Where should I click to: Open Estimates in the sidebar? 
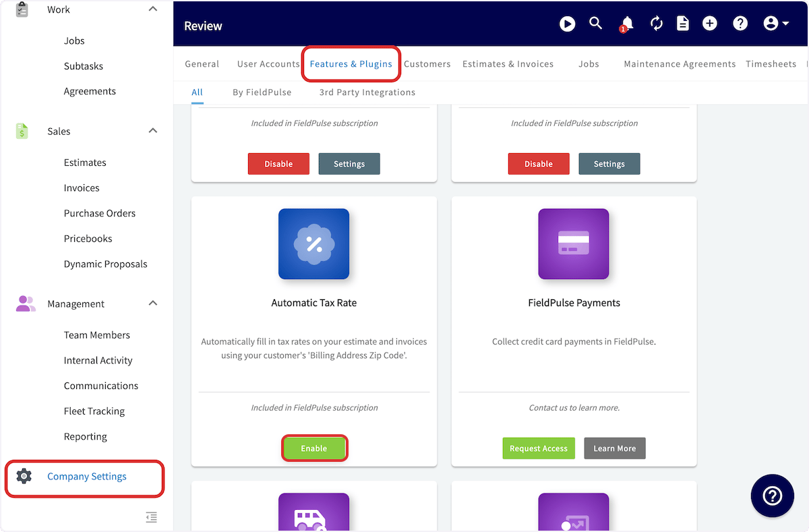pyautogui.click(x=85, y=162)
